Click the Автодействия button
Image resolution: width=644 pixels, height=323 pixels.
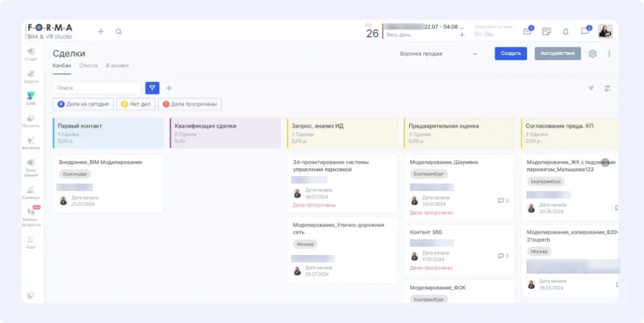(557, 54)
